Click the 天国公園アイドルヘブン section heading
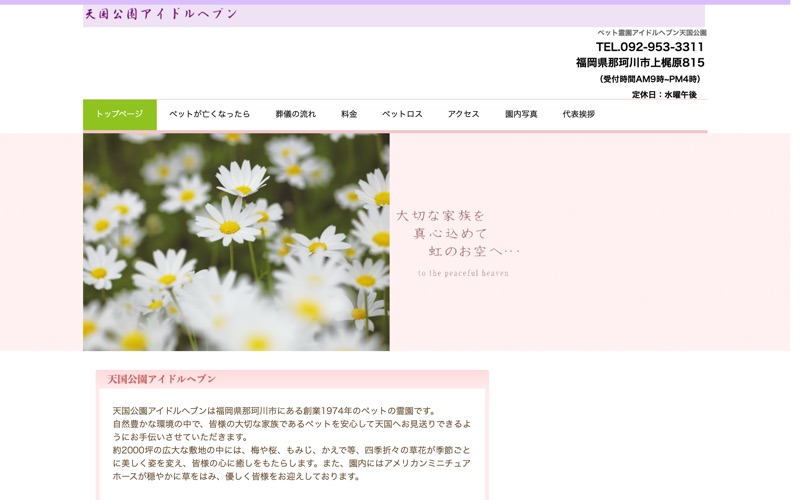 [161, 379]
